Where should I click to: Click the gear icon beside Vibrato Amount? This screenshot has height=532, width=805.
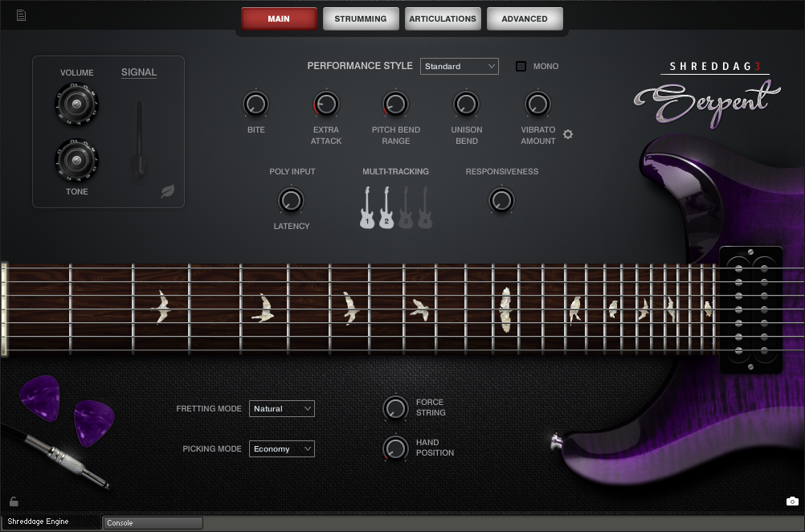[x=568, y=134]
